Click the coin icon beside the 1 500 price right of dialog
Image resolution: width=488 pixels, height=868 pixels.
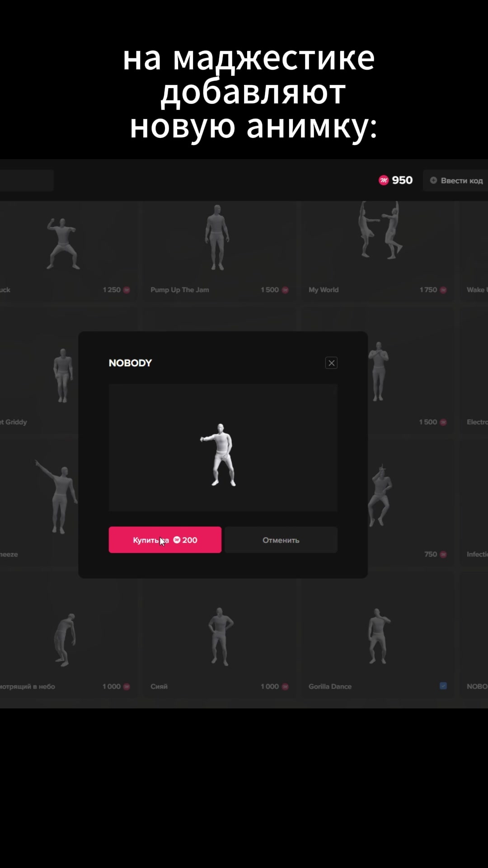(x=443, y=422)
